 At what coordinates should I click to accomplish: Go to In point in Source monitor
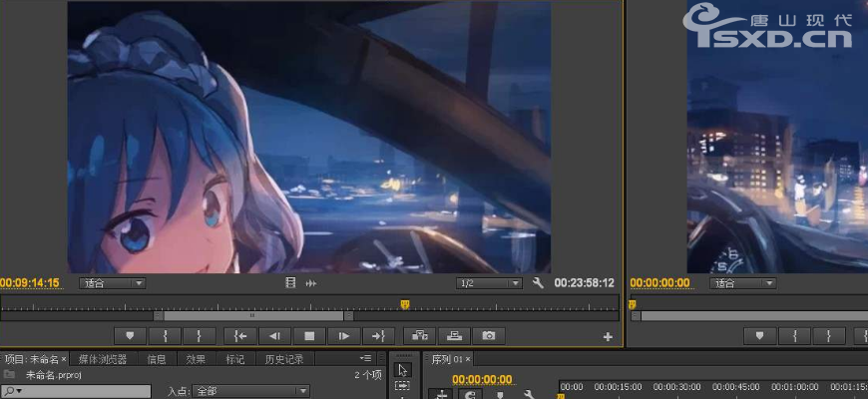coord(239,335)
